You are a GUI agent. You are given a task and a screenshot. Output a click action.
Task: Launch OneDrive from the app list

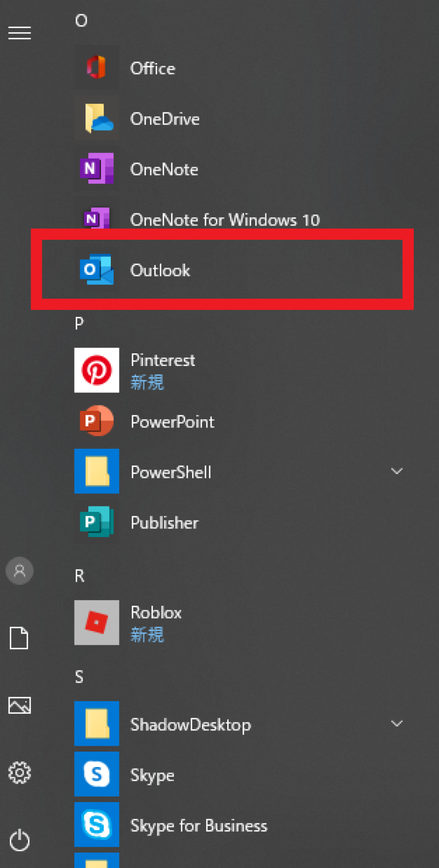click(x=97, y=119)
